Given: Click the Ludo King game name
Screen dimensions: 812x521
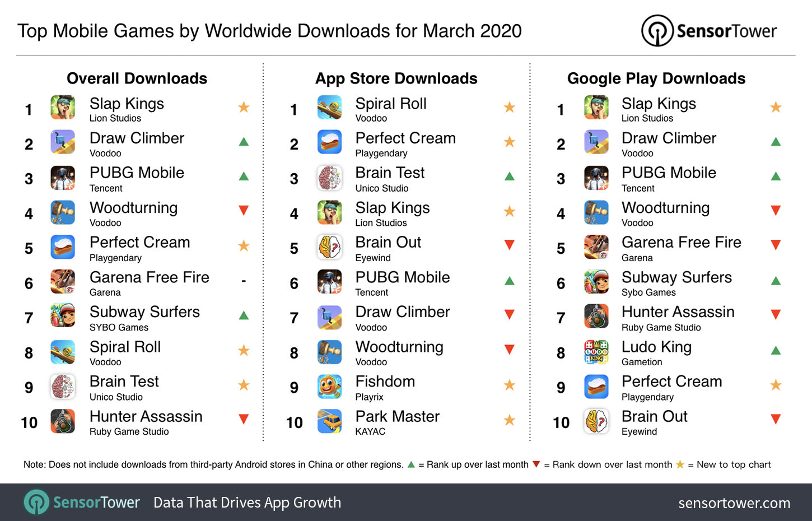Looking at the screenshot, I should pyautogui.click(x=656, y=347).
